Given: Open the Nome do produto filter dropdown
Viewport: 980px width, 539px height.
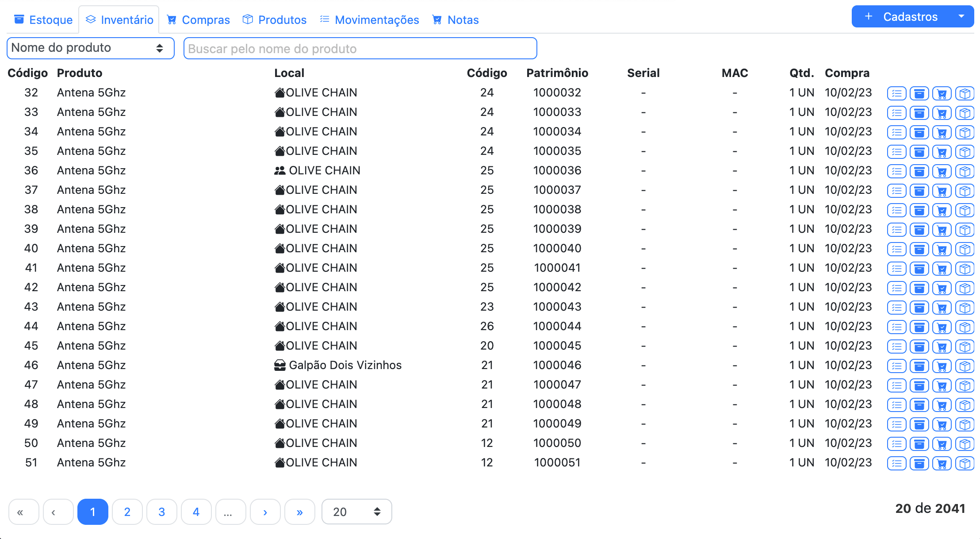Looking at the screenshot, I should 90,48.
